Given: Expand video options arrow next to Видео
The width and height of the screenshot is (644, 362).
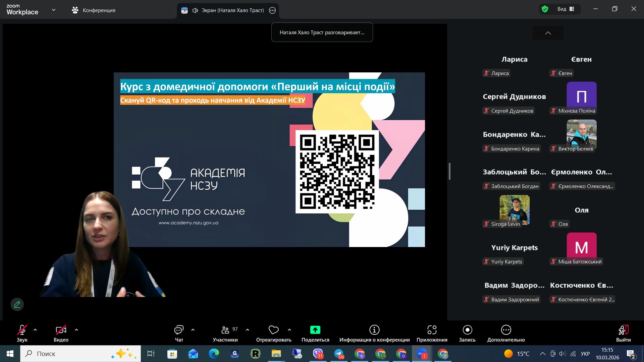Looking at the screenshot, I should tap(76, 330).
